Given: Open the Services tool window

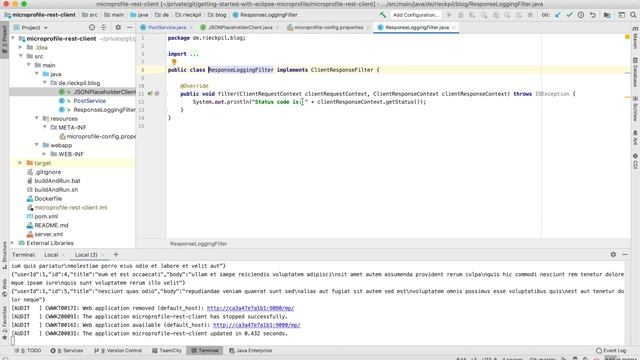Looking at the screenshot, I should [67, 350].
